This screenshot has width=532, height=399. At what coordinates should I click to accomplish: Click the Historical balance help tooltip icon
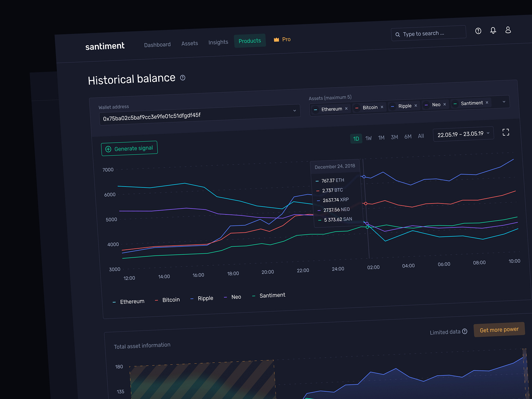(x=183, y=78)
